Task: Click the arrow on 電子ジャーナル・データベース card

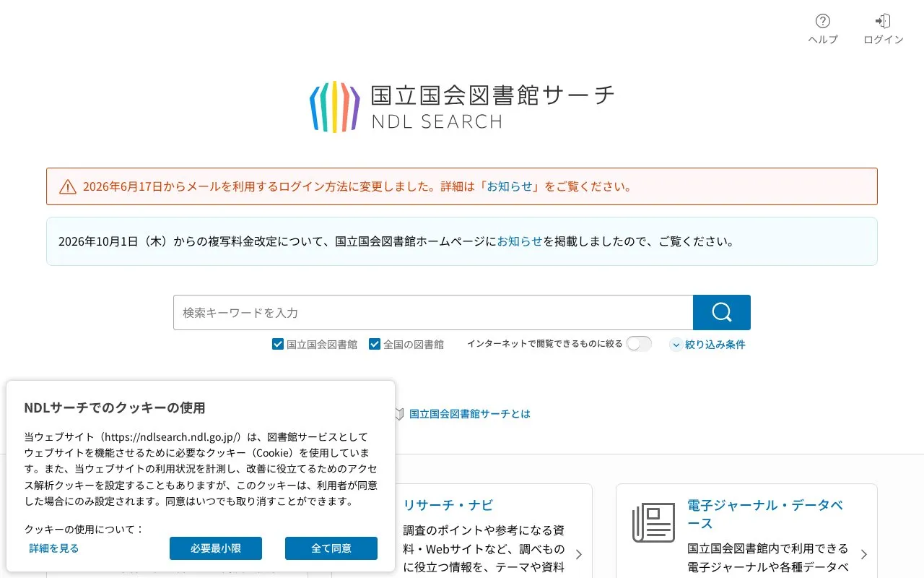Action: point(863,554)
